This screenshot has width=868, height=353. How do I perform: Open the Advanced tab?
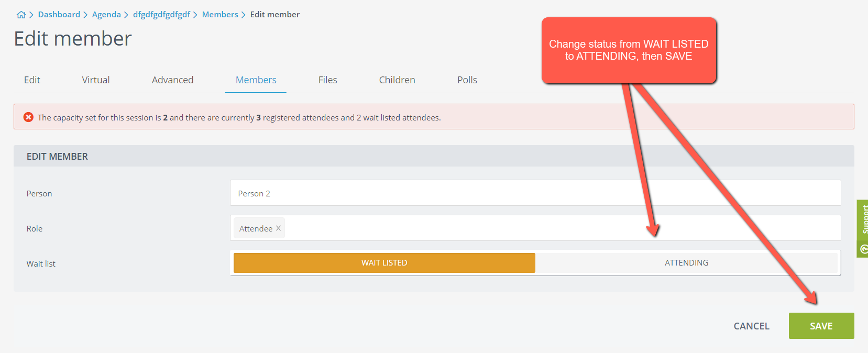(x=172, y=80)
